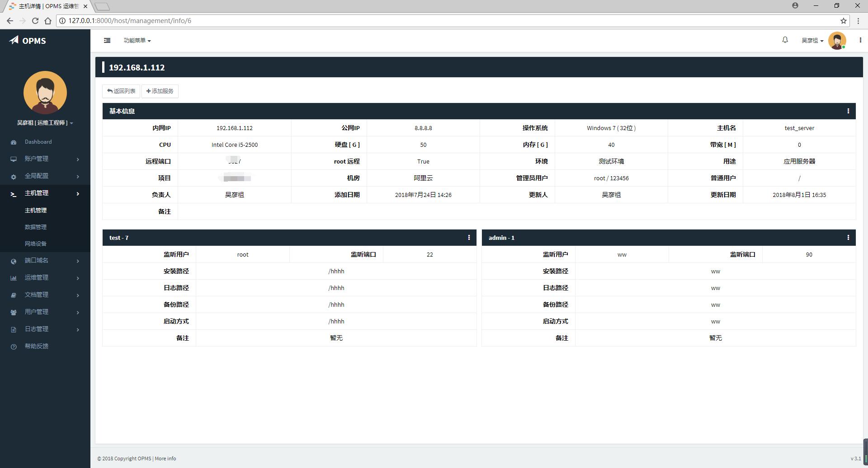Bookmark page with the star icon
The height and width of the screenshot is (468, 868).
coord(843,21)
